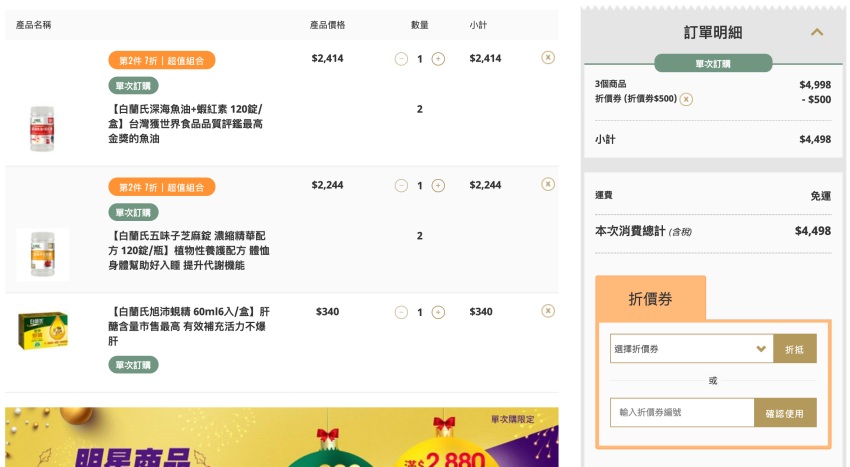Screen dimensions: 850x467
Task: Apply coupon with 折抵 button
Action: 795,349
